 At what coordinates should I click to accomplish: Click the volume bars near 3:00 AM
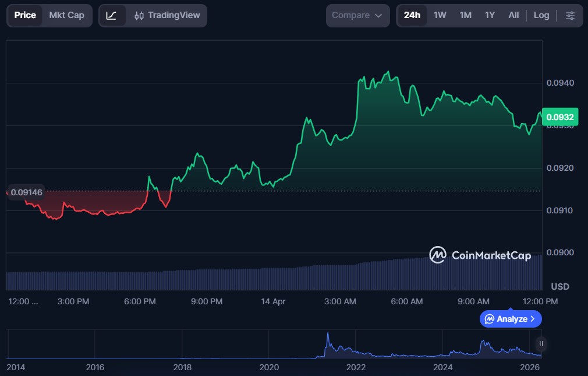point(341,277)
